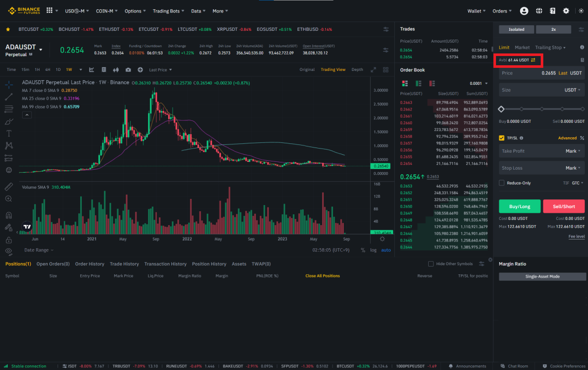This screenshot has width=588, height=370.
Task: Click the transfer arrows next to 61.44 USDT
Action: 533,60
